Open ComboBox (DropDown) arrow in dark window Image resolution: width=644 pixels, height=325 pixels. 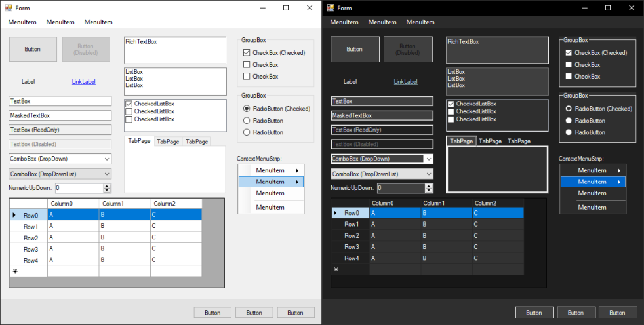pos(429,159)
